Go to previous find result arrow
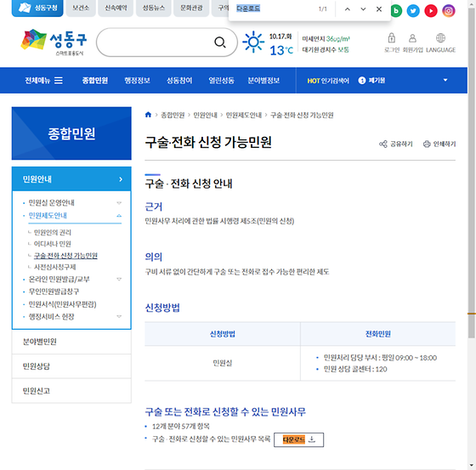This screenshot has width=476, height=470. click(348, 9)
